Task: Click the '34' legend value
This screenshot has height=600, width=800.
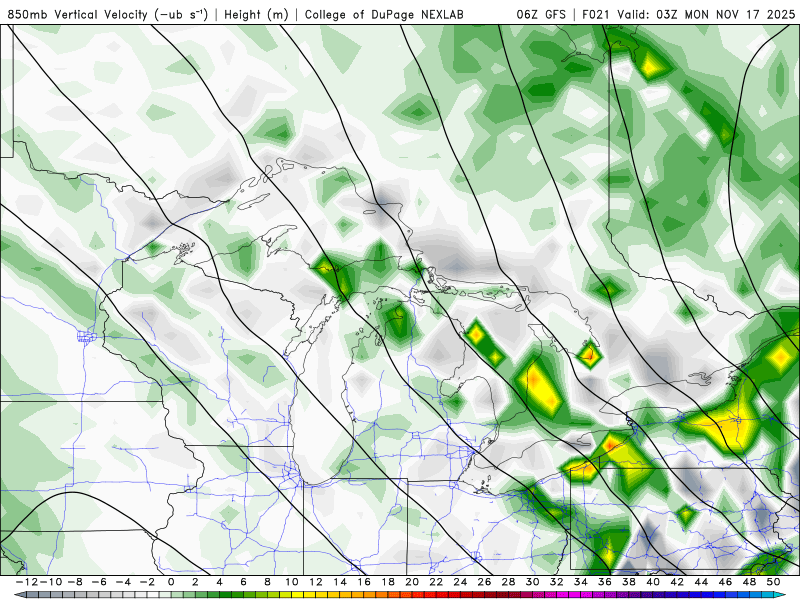Action: coord(581,582)
